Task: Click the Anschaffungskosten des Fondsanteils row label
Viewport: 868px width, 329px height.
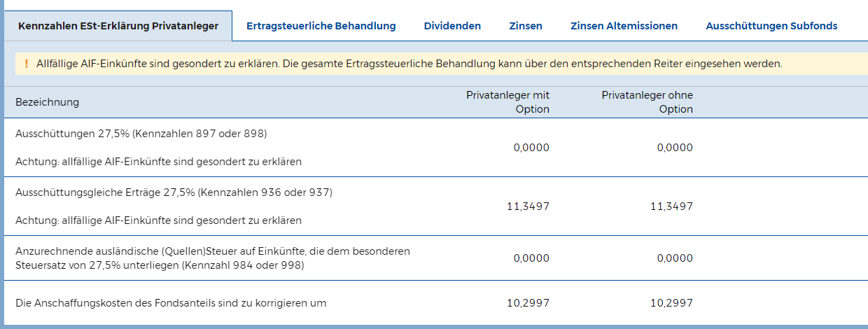Action: (171, 303)
